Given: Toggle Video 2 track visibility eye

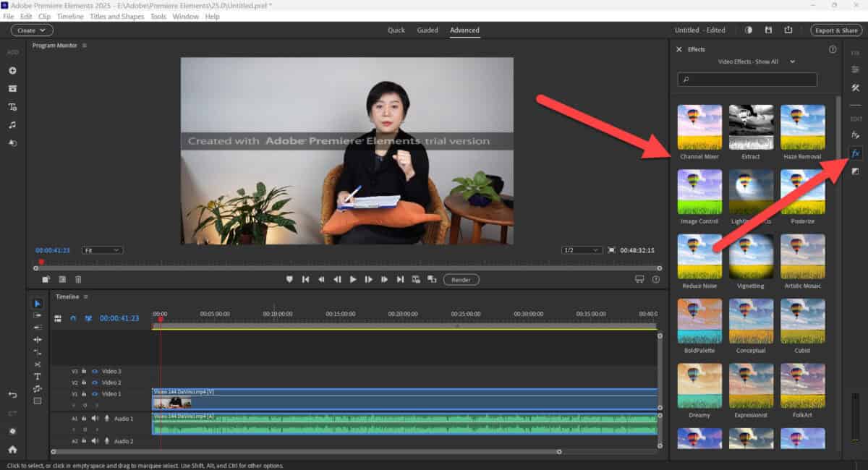Looking at the screenshot, I should point(94,383).
